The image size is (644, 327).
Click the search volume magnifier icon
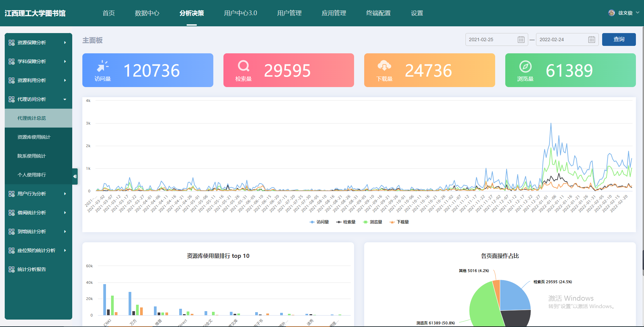point(243,66)
